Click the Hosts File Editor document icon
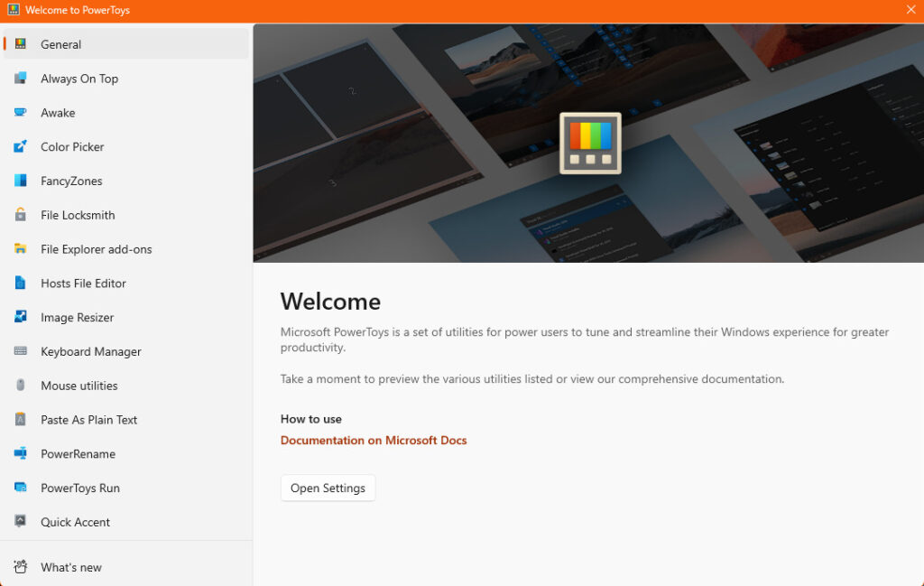 pos(21,283)
